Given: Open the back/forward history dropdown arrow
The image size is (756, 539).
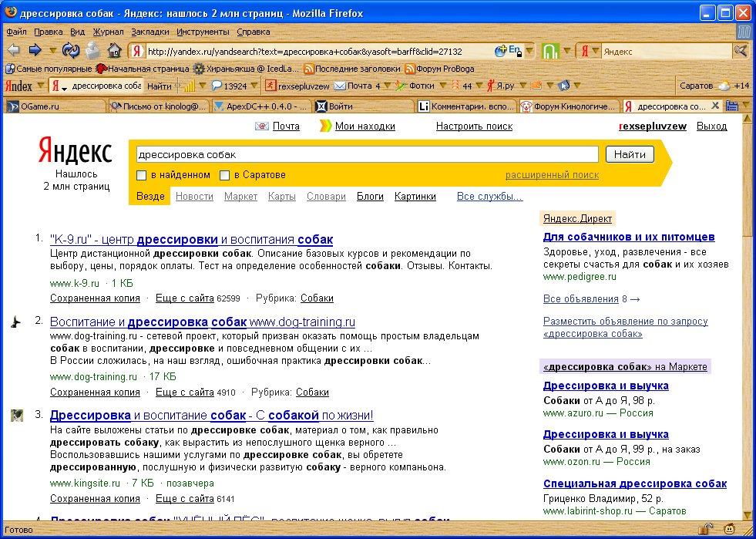Looking at the screenshot, I should click(x=52, y=51).
